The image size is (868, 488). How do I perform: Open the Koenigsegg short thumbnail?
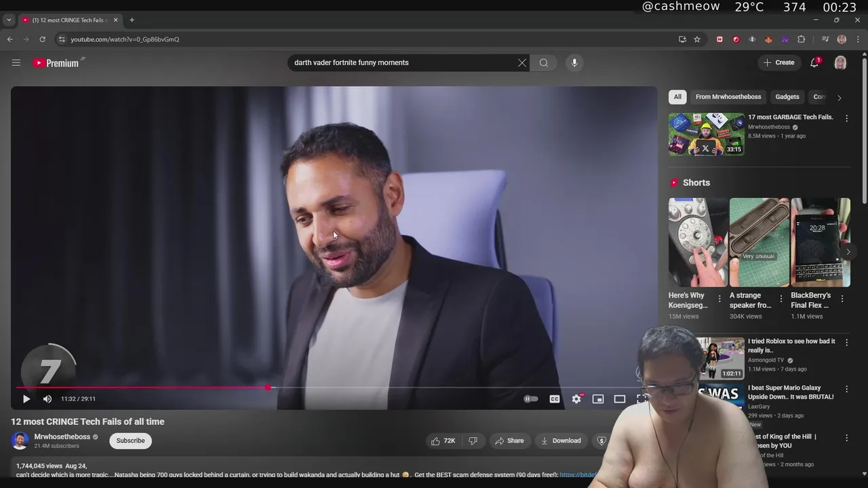point(698,242)
